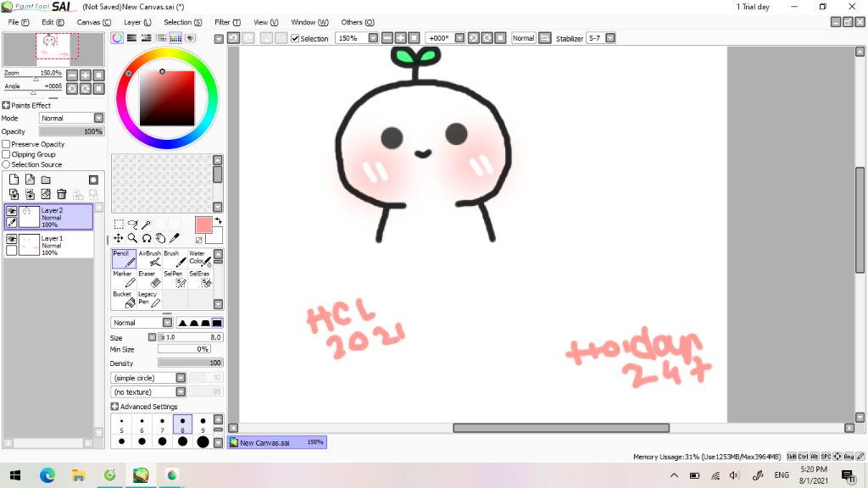The image size is (868, 488).
Task: Open the rotation angle dropdown
Action: (x=459, y=38)
